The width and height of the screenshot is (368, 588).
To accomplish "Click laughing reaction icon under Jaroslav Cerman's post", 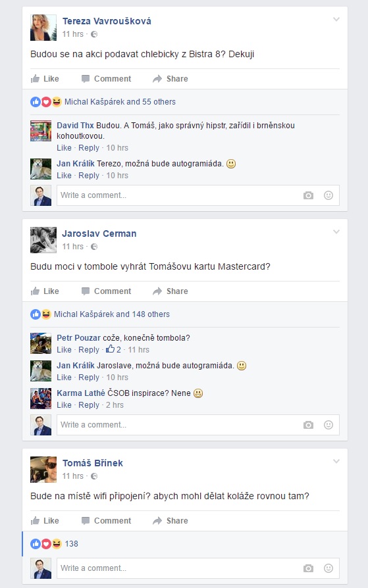I will tap(46, 314).
